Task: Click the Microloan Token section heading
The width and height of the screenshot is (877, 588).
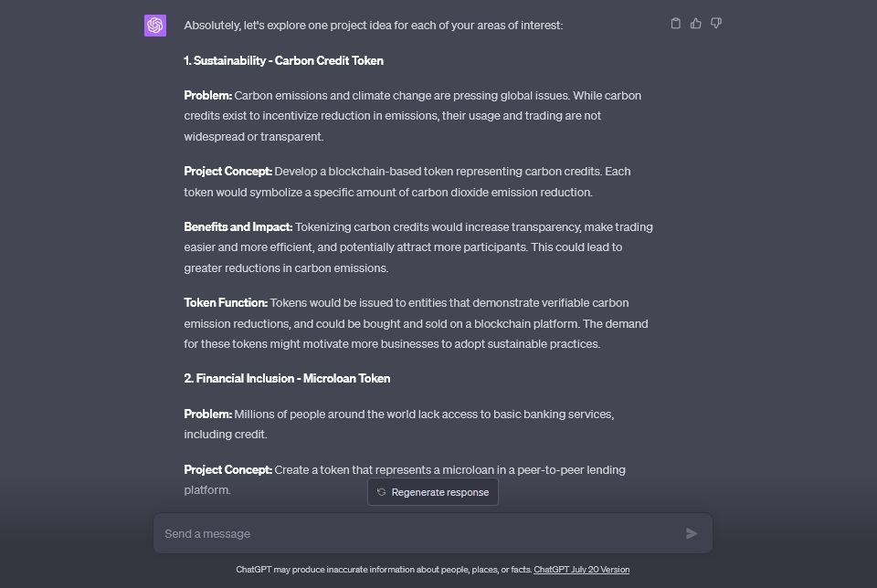Action: click(287, 378)
